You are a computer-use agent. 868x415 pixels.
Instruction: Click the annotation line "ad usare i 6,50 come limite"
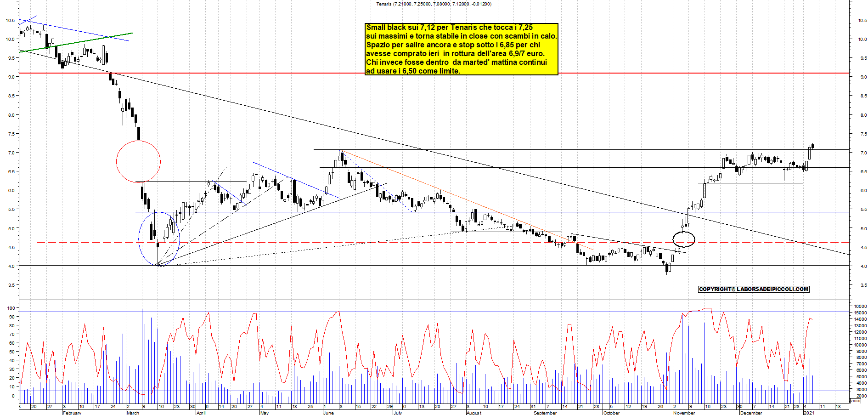click(413, 71)
